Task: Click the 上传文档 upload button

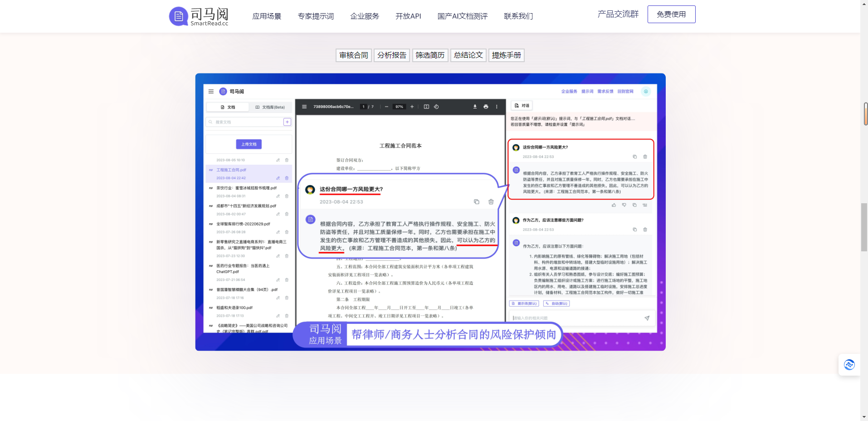Action: tap(249, 144)
